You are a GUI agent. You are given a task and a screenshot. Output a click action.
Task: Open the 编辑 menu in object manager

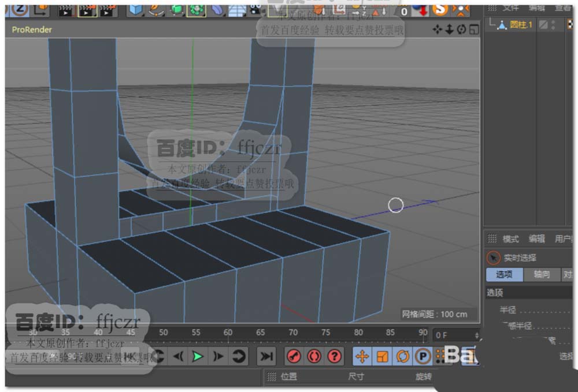point(536,8)
